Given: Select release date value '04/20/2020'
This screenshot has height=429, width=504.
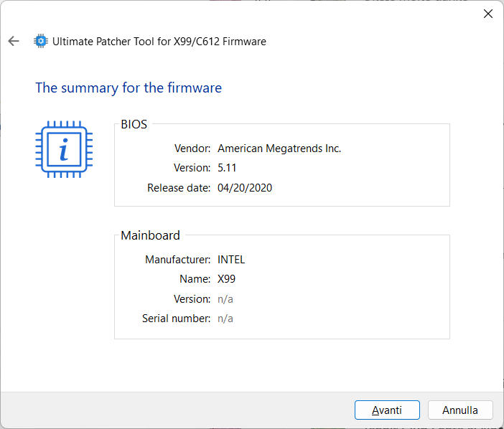Looking at the screenshot, I should [x=245, y=187].
